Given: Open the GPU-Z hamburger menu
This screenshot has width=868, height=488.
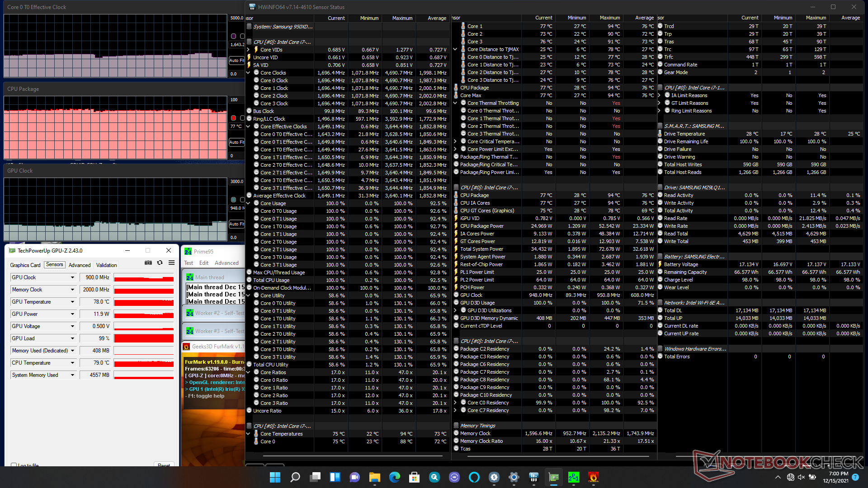Looking at the screenshot, I should pos(171,263).
